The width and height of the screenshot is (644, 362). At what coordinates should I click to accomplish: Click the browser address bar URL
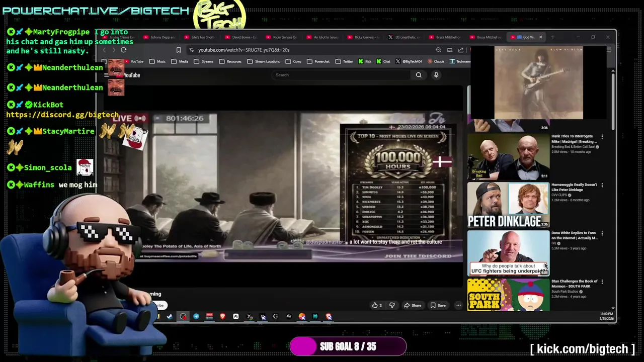point(244,50)
